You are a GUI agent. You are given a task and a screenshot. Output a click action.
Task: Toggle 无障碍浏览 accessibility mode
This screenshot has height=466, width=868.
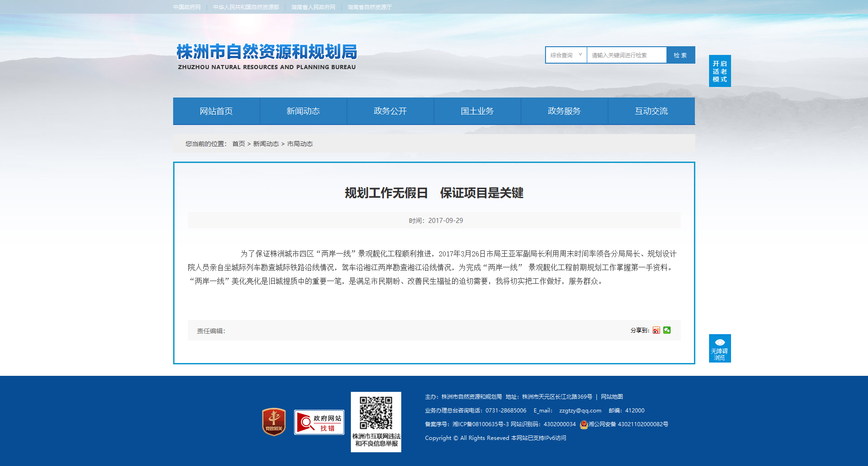click(720, 348)
